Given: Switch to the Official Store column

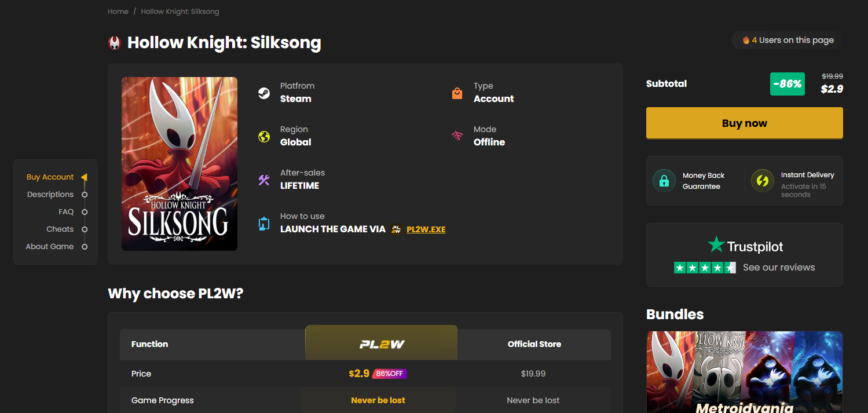Looking at the screenshot, I should coord(533,343).
